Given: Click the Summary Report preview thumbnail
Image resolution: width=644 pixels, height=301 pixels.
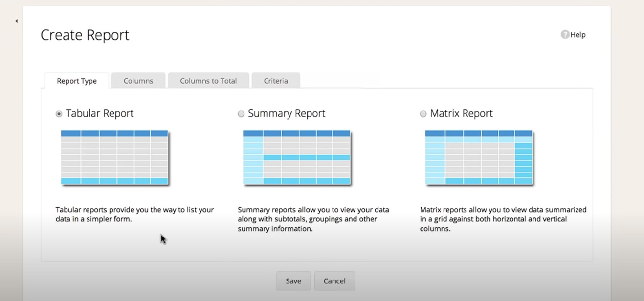Looking at the screenshot, I should coord(296,157).
